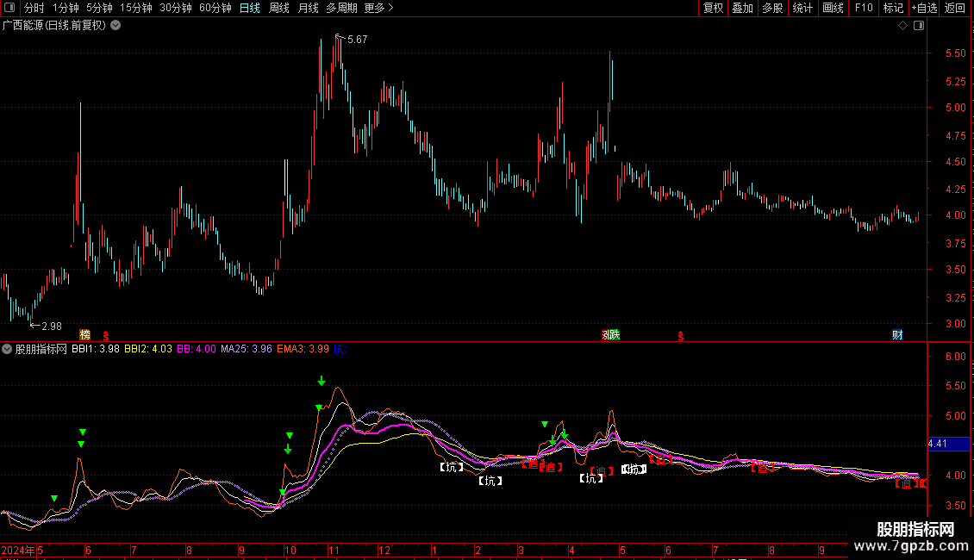
Task: Select the 30分钟 period
Action: [x=176, y=8]
